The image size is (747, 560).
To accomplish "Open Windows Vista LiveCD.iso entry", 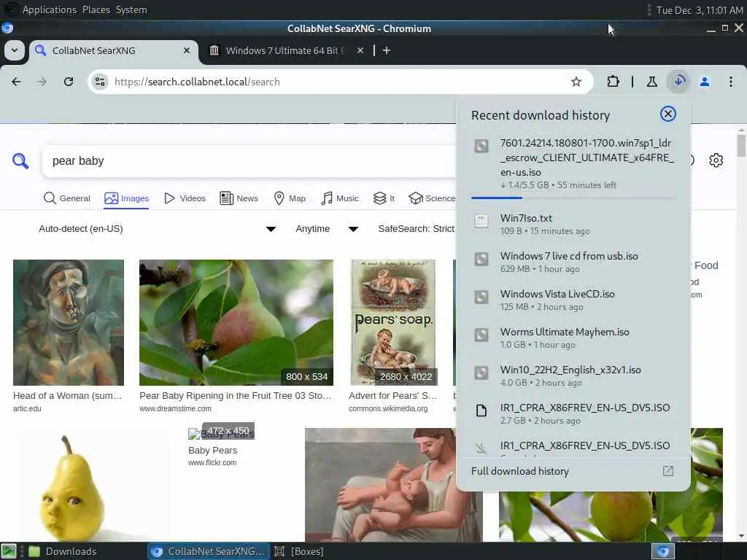I will click(x=573, y=300).
